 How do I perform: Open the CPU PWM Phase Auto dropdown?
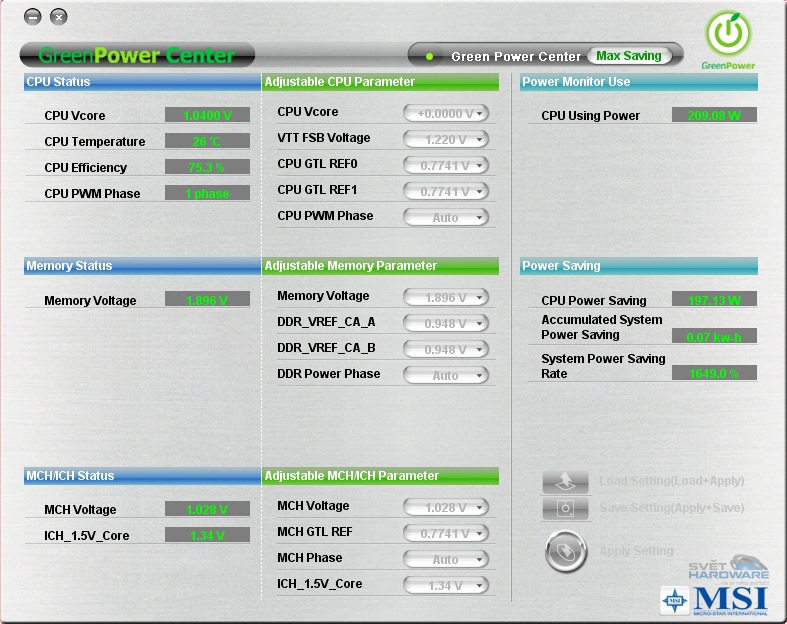click(445, 217)
